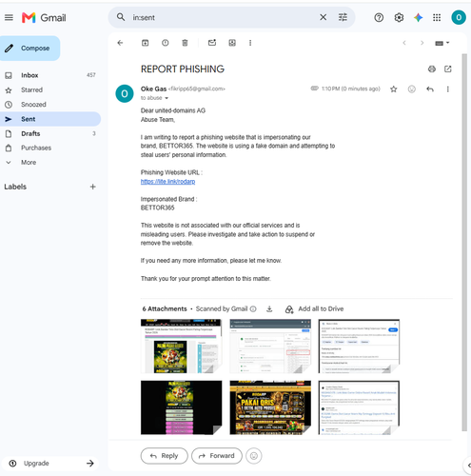This screenshot has height=476, width=471.
Task: Open third attachment text document thumbnail
Action: coord(359,347)
